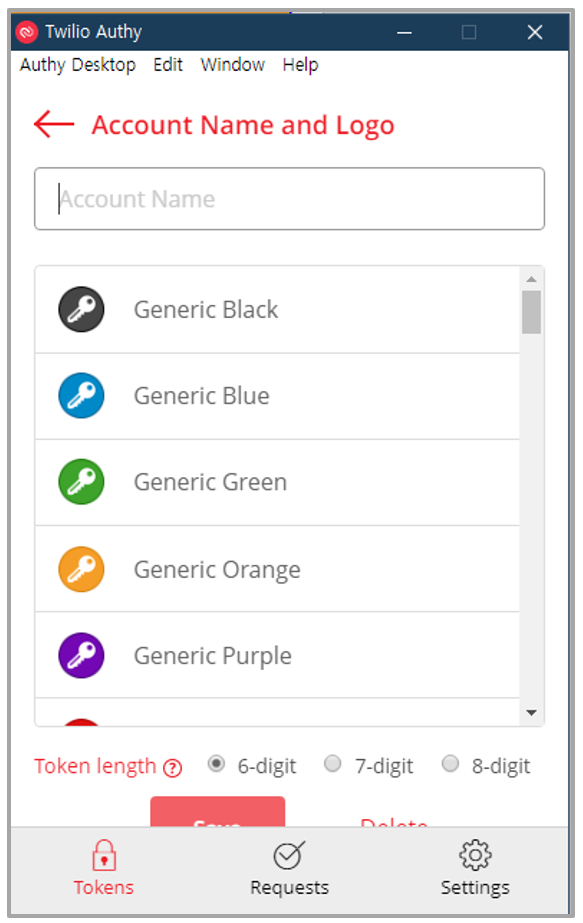The width and height of the screenshot is (583, 923).
Task: Open the Edit menu
Action: click(x=168, y=64)
